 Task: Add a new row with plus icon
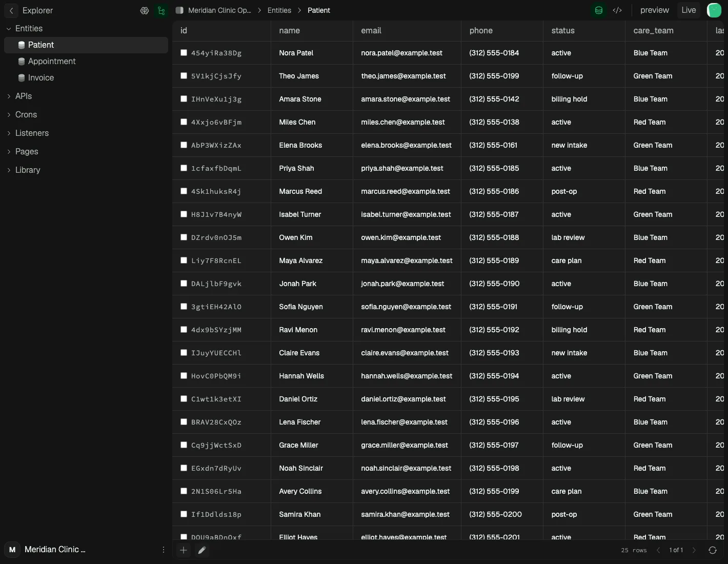[183, 550]
